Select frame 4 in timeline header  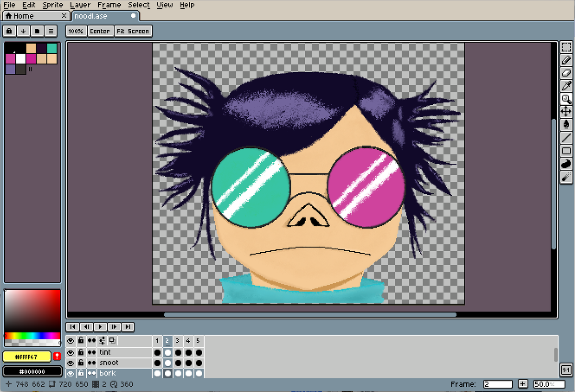[x=188, y=341]
